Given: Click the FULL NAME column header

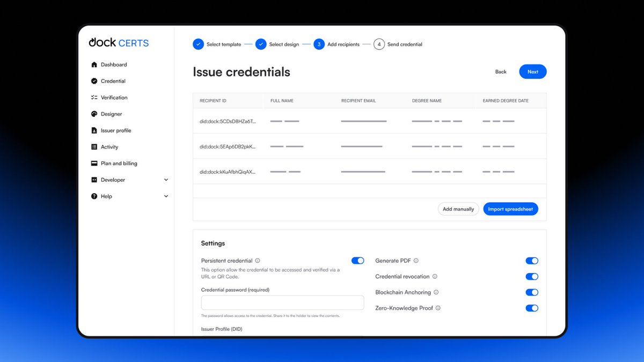Looking at the screenshot, I should click(x=282, y=101).
